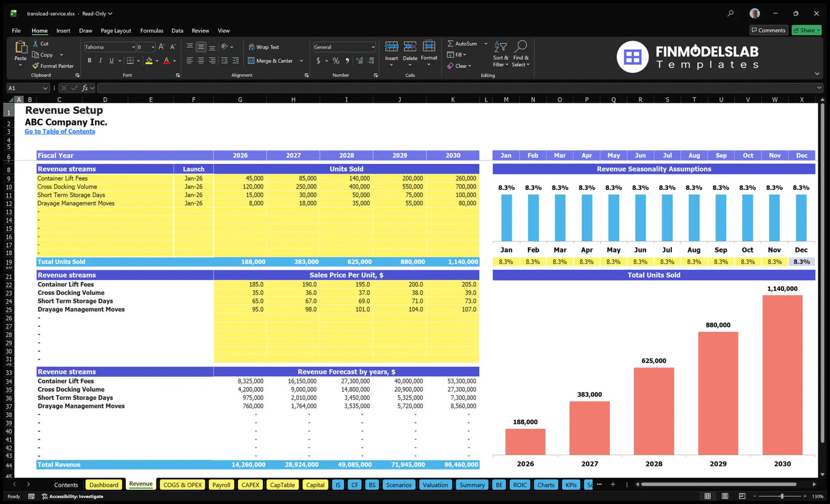This screenshot has width=830, height=504.
Task: Select Total Revenue 2030 cell 96,460,000
Action: (453, 465)
